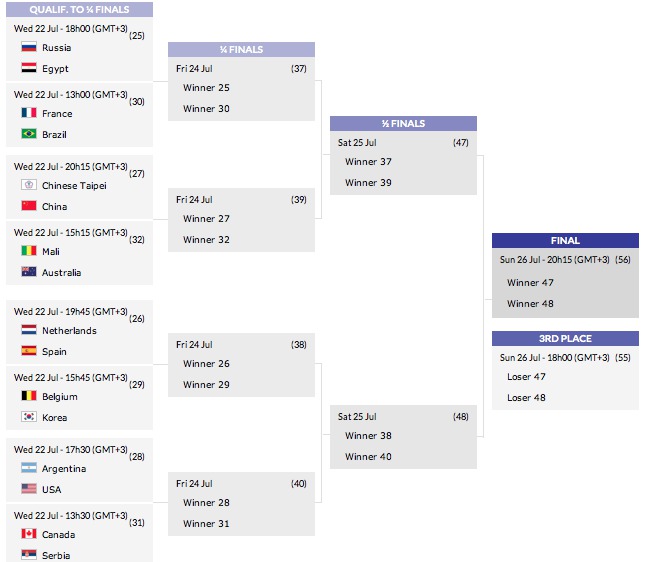Click the Netherlands flag icon

click(x=29, y=330)
